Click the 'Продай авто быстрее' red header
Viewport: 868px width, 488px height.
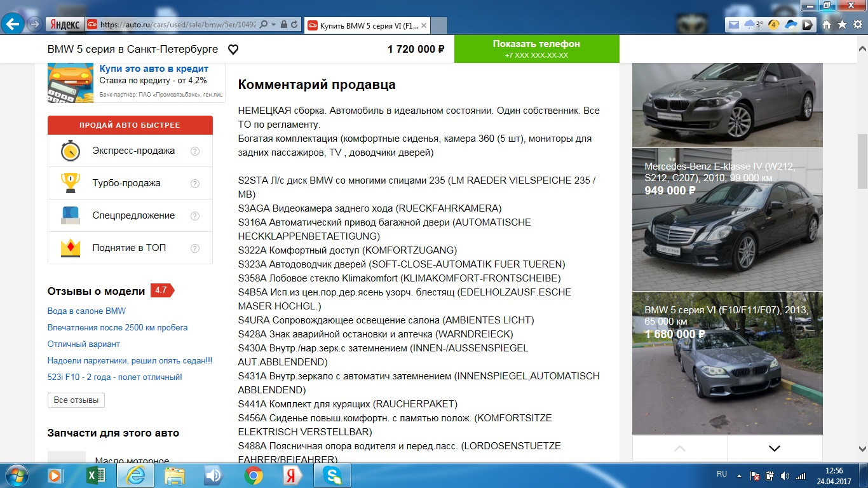130,125
